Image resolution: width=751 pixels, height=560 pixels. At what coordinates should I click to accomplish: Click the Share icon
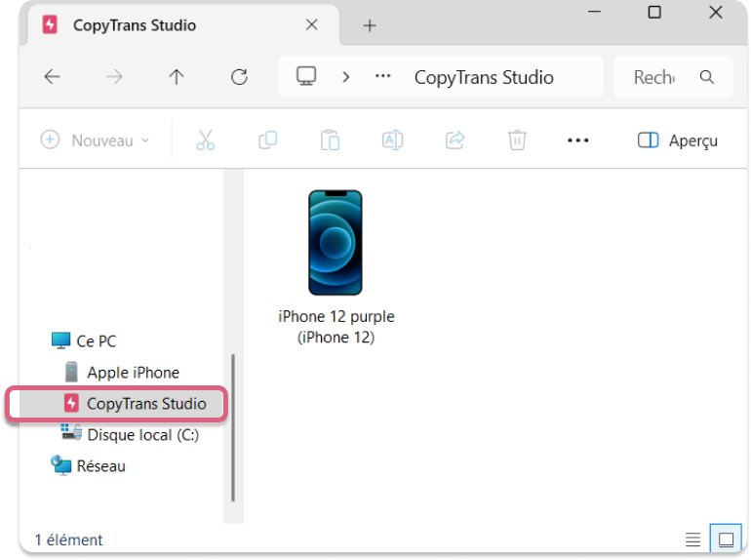click(x=455, y=140)
